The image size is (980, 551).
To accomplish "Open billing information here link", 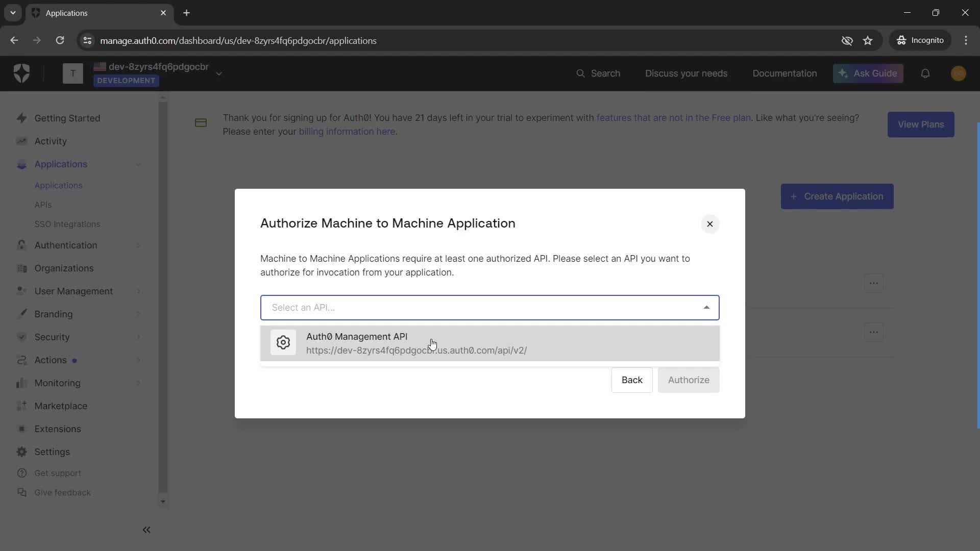I will [347, 132].
